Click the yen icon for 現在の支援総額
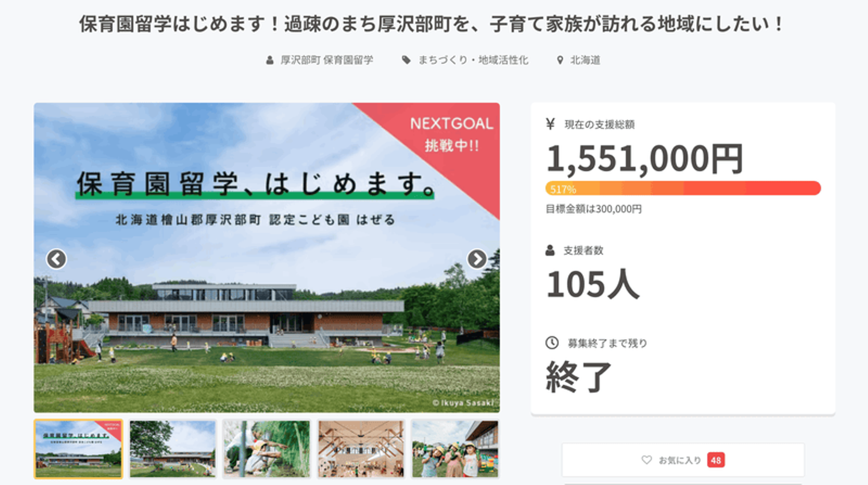This screenshot has height=485, width=868. tap(550, 124)
